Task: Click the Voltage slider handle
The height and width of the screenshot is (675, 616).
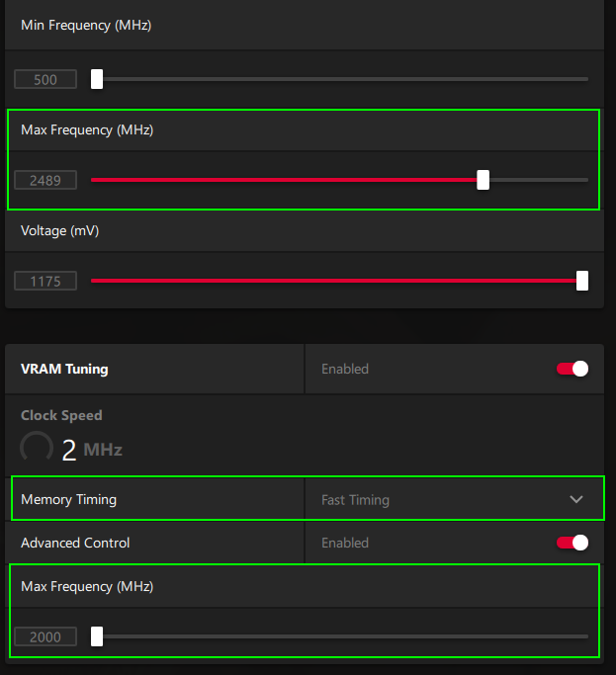Action: 582,281
